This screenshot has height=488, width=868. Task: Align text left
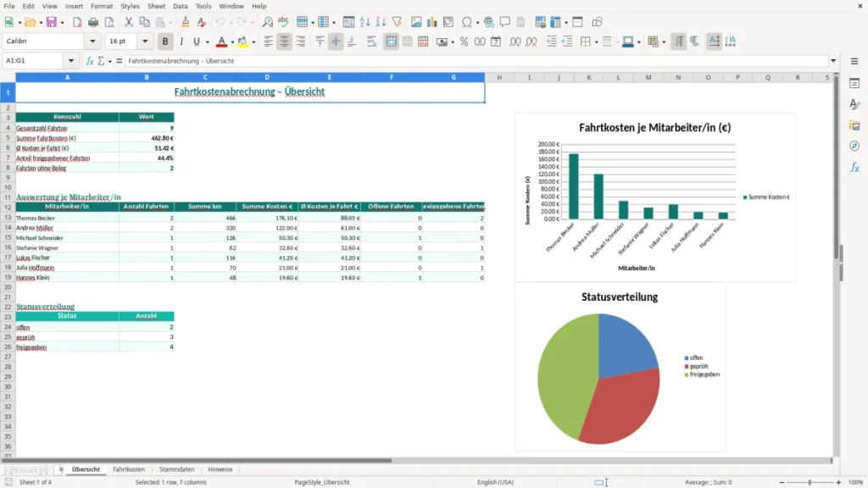point(269,42)
